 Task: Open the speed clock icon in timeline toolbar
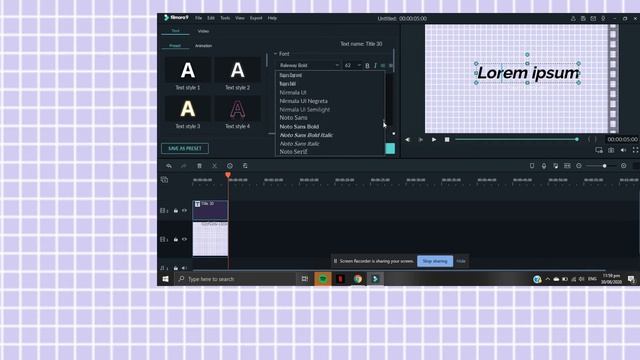230,166
